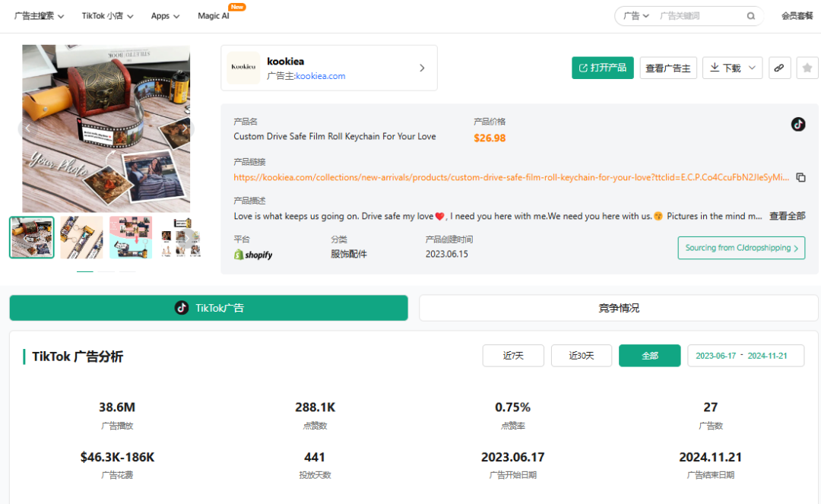This screenshot has height=504, width=821.
Task: Open the Apps dropdown menu
Action: coord(165,16)
